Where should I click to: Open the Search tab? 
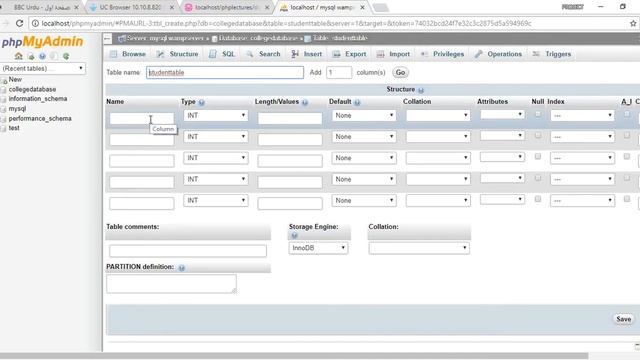[x=263, y=54]
